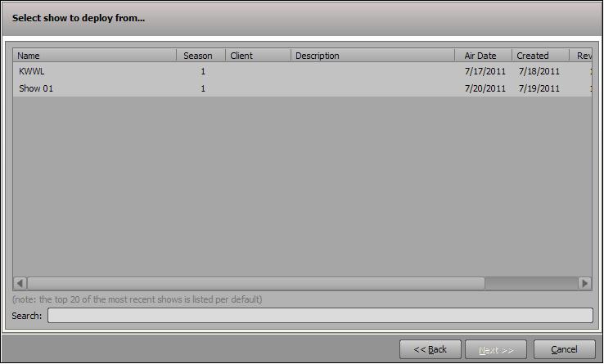Viewport: 604px width, 364px height.
Task: Cancel the deploy show dialog
Action: click(565, 349)
